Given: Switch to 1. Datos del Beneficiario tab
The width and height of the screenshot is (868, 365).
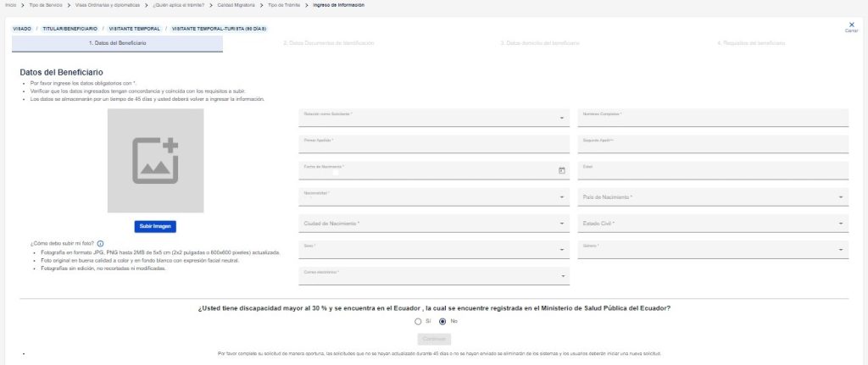Looking at the screenshot, I should tap(117, 44).
